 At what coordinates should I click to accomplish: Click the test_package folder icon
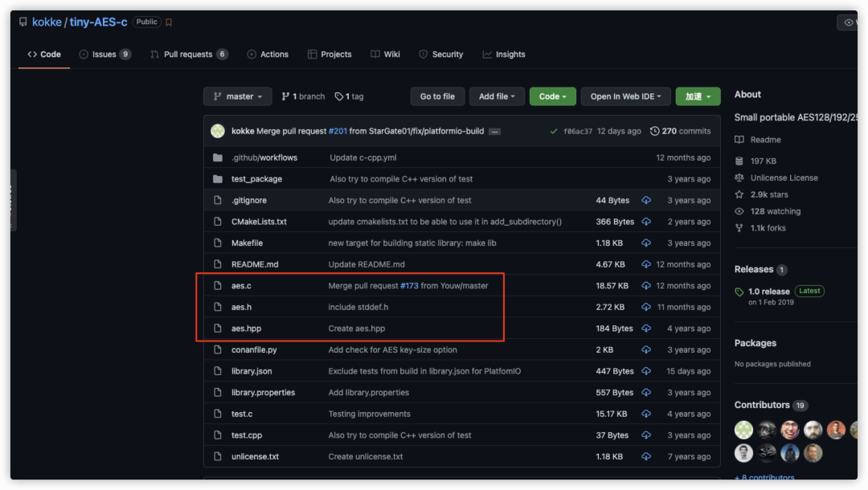click(218, 179)
